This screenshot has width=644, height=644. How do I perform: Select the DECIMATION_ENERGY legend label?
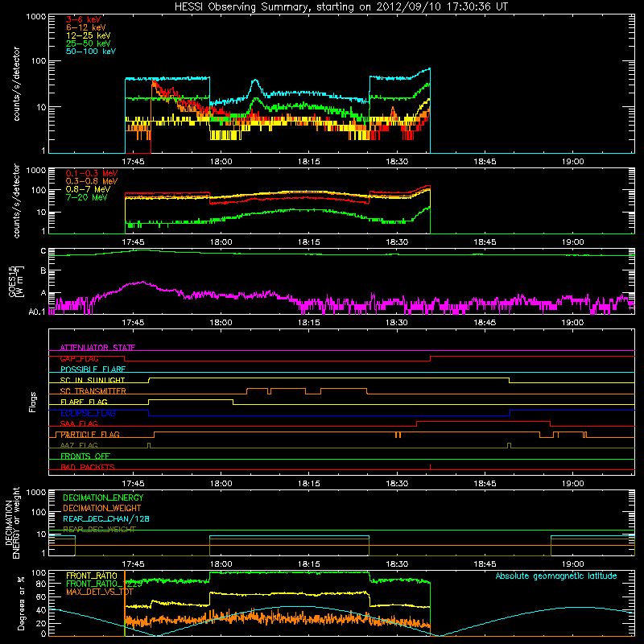click(103, 497)
